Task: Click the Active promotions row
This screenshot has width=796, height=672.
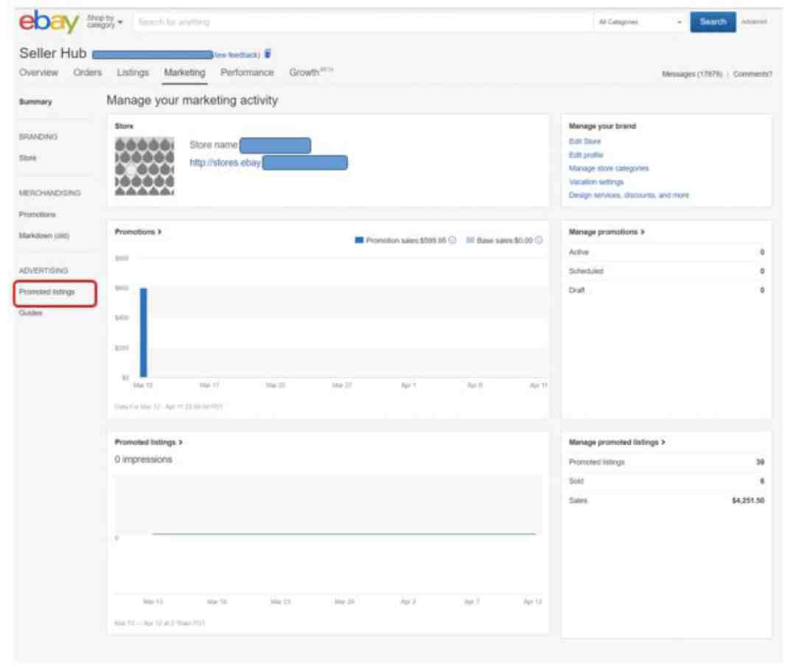Action: pos(666,252)
